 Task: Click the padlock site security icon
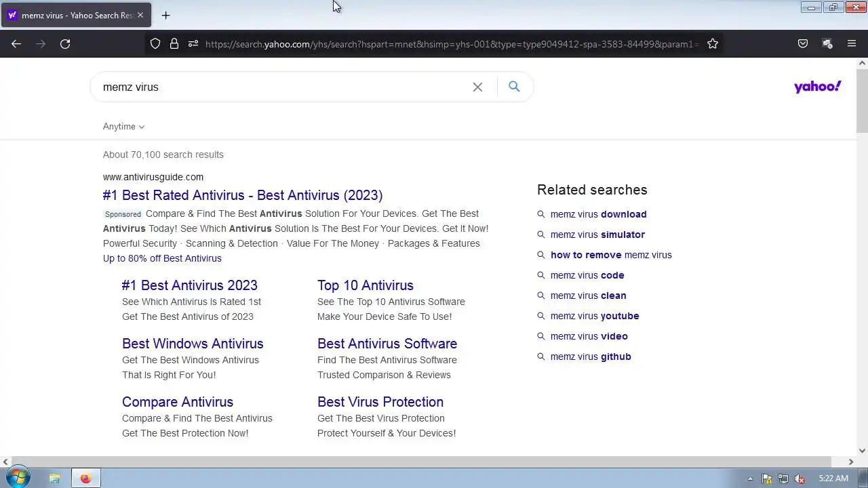(x=174, y=43)
